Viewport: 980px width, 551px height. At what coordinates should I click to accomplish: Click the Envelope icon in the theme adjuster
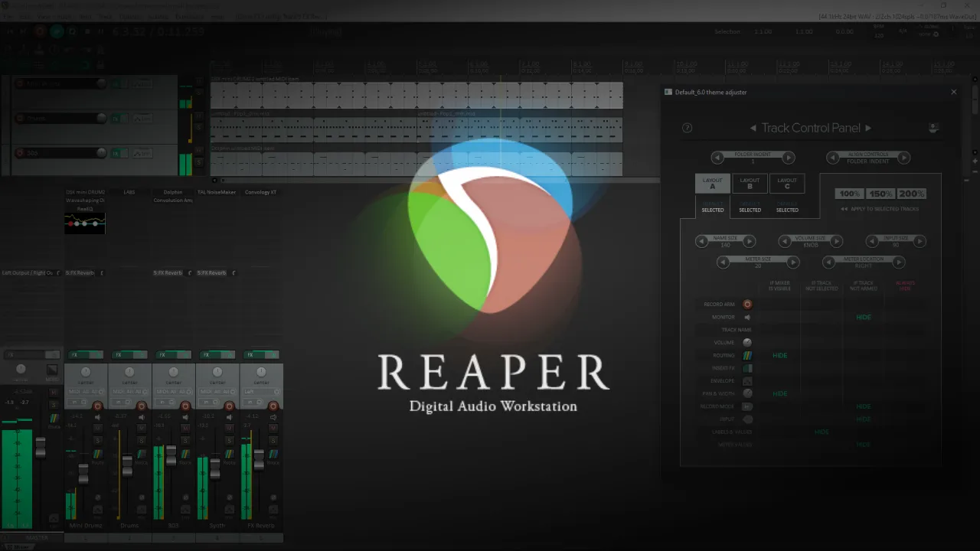(x=747, y=381)
